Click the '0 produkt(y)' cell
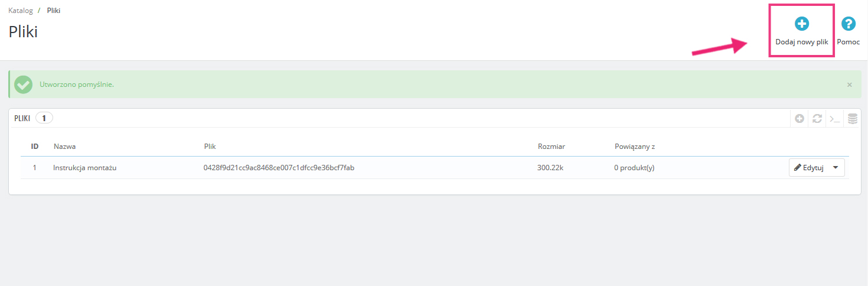Screen dimensions: 868x286 tap(634, 168)
